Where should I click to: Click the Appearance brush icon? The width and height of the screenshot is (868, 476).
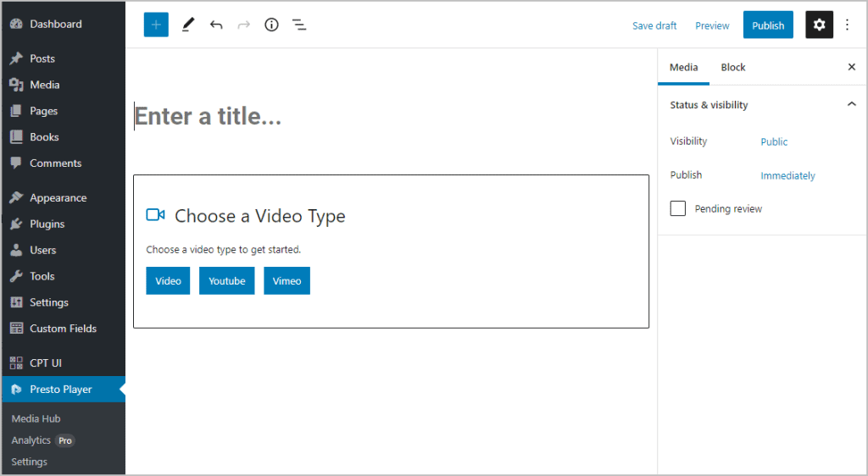click(17, 197)
